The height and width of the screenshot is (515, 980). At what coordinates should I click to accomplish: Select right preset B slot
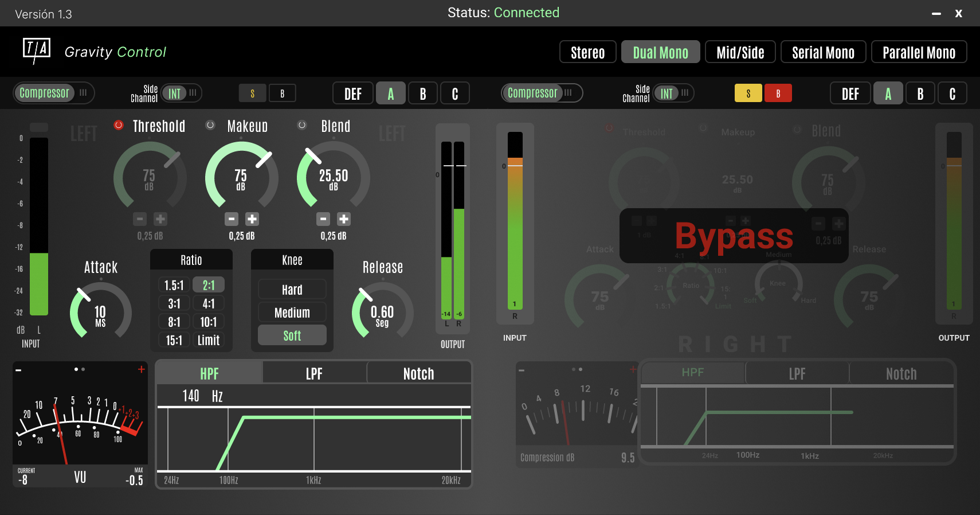(x=920, y=93)
